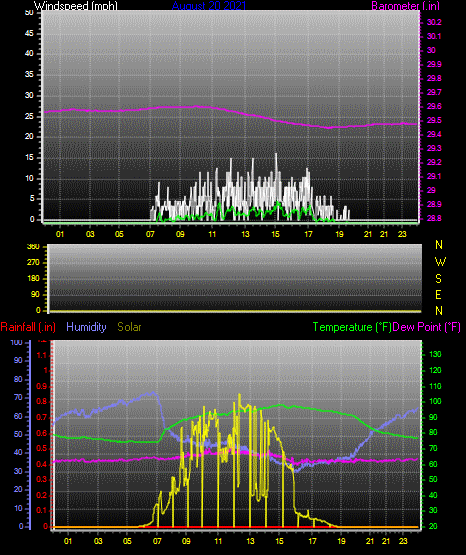Click rainfall axis value 0.7
The image size is (466, 555).
pos(42,417)
